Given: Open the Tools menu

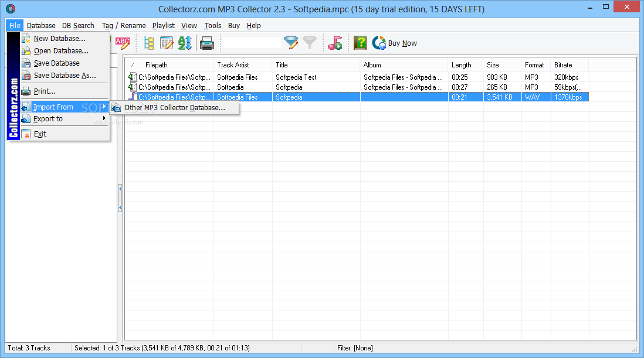Looking at the screenshot, I should [x=213, y=25].
